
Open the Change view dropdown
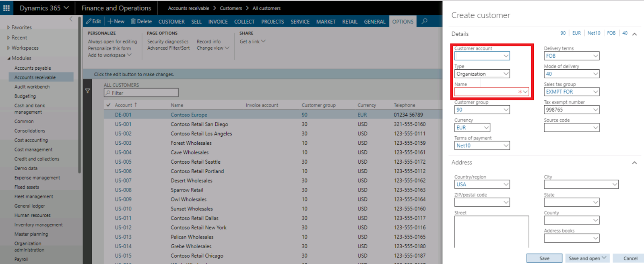click(213, 48)
